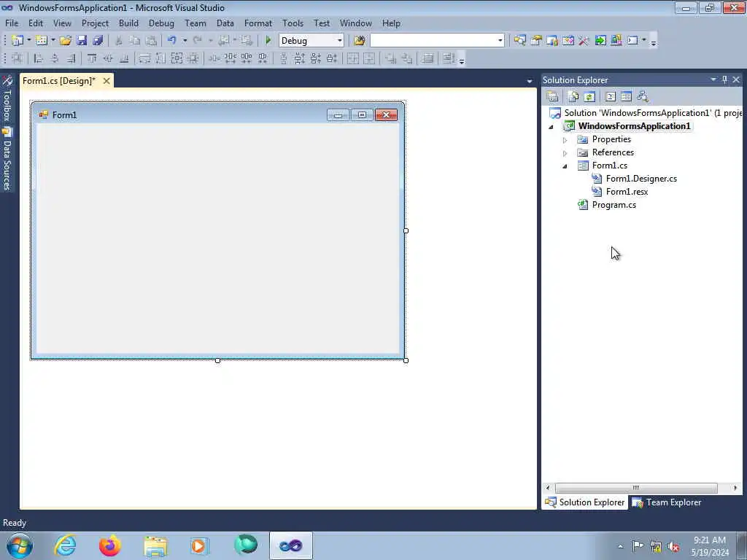Viewport: 747px width, 560px height.
Task: Open Internet Explorer from the taskbar
Action: (x=65, y=545)
